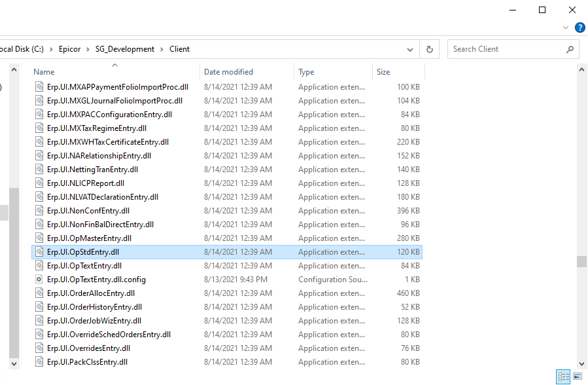
Task: Click the Erp.UI.MXAPPaymentFolioImportProc.dll file icon
Action: click(39, 87)
